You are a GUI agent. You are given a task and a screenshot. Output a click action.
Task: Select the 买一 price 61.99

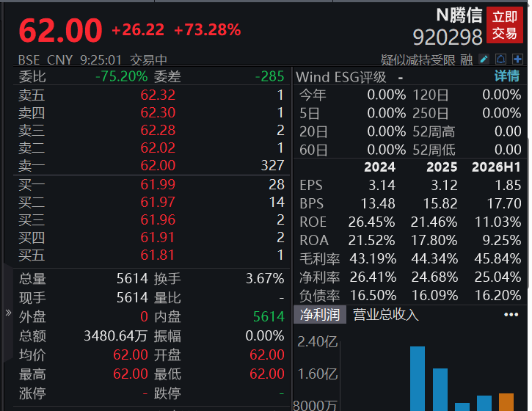pyautogui.click(x=158, y=185)
